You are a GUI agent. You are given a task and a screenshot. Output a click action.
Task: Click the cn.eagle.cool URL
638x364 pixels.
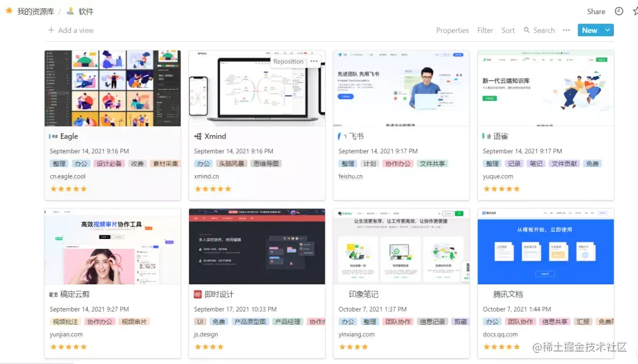pos(67,176)
